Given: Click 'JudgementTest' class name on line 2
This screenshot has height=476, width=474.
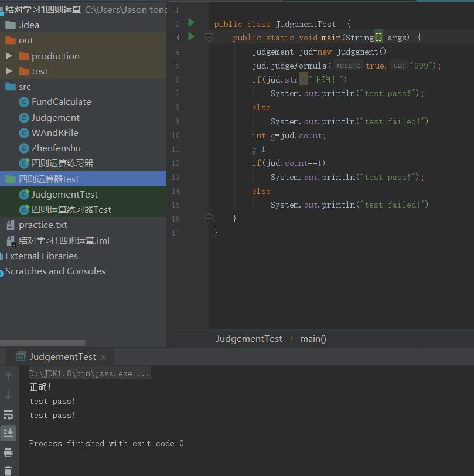Looking at the screenshot, I should tap(306, 24).
